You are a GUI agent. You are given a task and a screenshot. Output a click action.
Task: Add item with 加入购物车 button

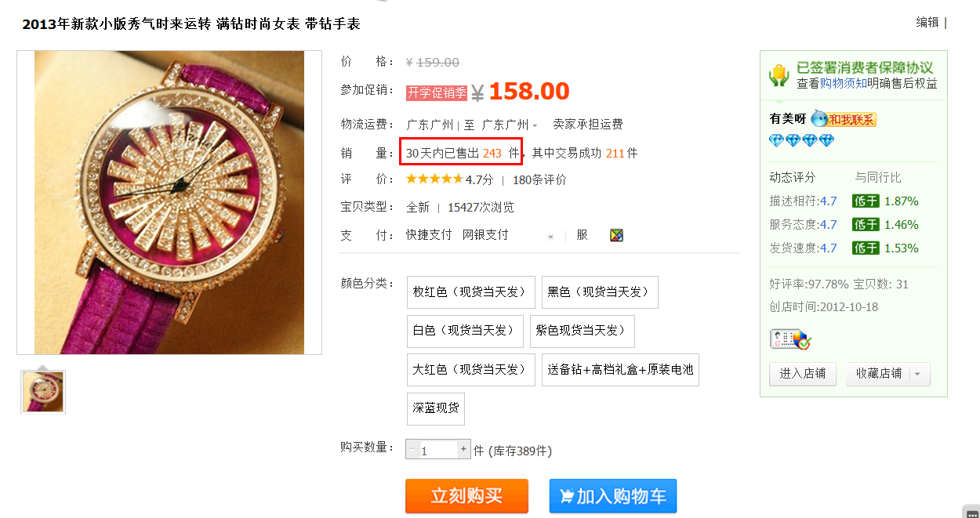pyautogui.click(x=612, y=496)
